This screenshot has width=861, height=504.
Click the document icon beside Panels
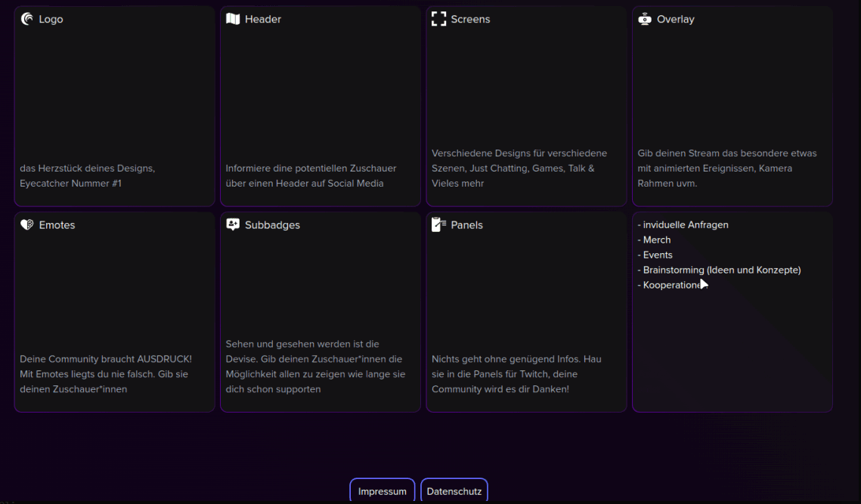[x=438, y=224]
